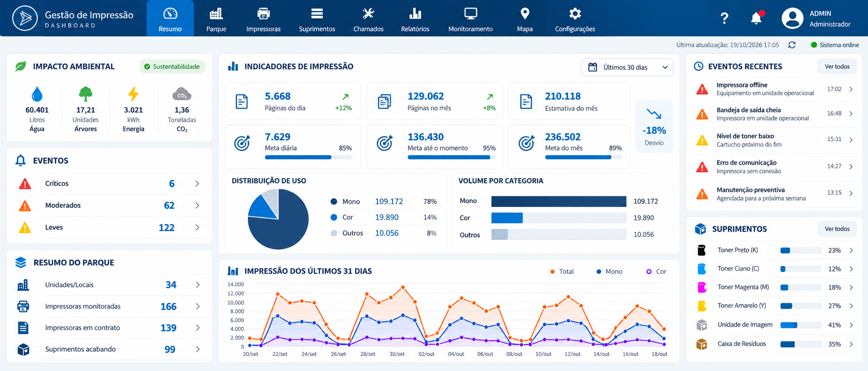Open notifications bell in the top bar

756,18
